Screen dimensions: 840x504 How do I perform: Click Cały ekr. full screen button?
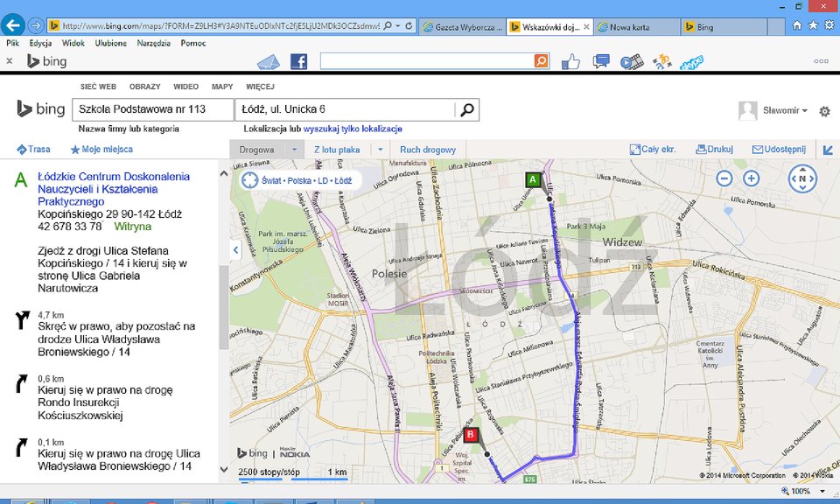653,150
